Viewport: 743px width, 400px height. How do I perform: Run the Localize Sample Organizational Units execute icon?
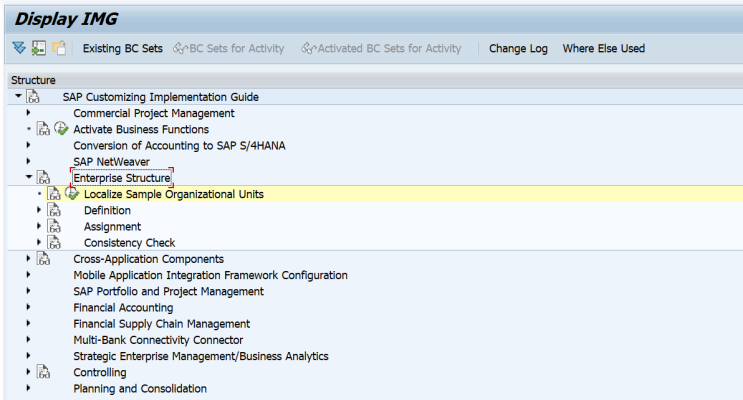(72, 193)
